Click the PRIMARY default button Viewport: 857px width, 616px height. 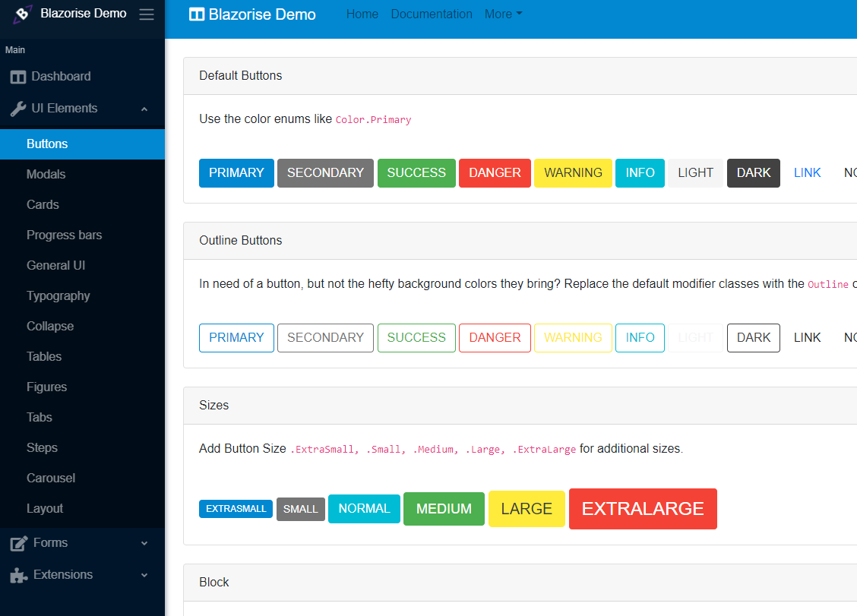236,173
